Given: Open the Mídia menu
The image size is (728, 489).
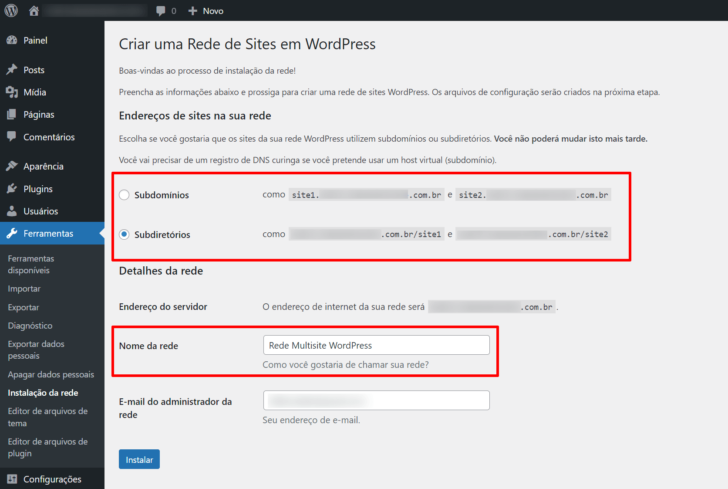Looking at the screenshot, I should coord(52,92).
